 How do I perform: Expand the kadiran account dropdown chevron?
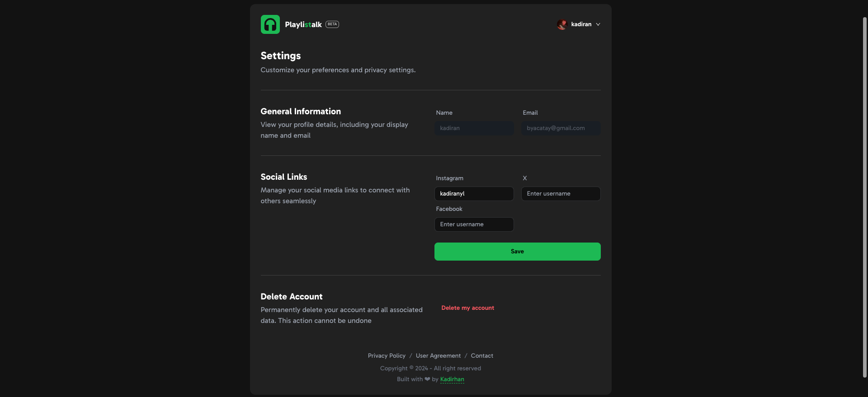click(x=598, y=24)
